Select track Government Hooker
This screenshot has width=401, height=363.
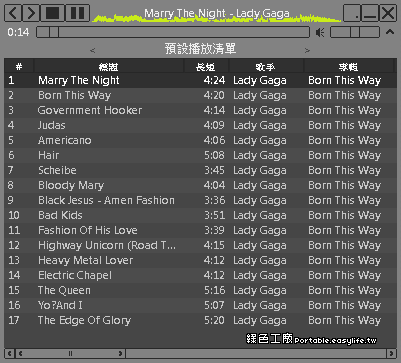coord(200,110)
